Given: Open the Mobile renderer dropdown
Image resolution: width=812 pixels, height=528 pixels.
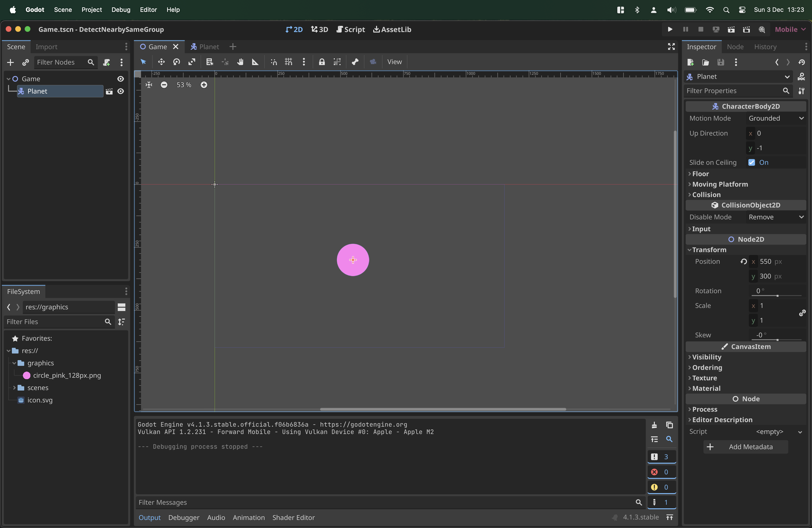Looking at the screenshot, I should [x=790, y=29].
